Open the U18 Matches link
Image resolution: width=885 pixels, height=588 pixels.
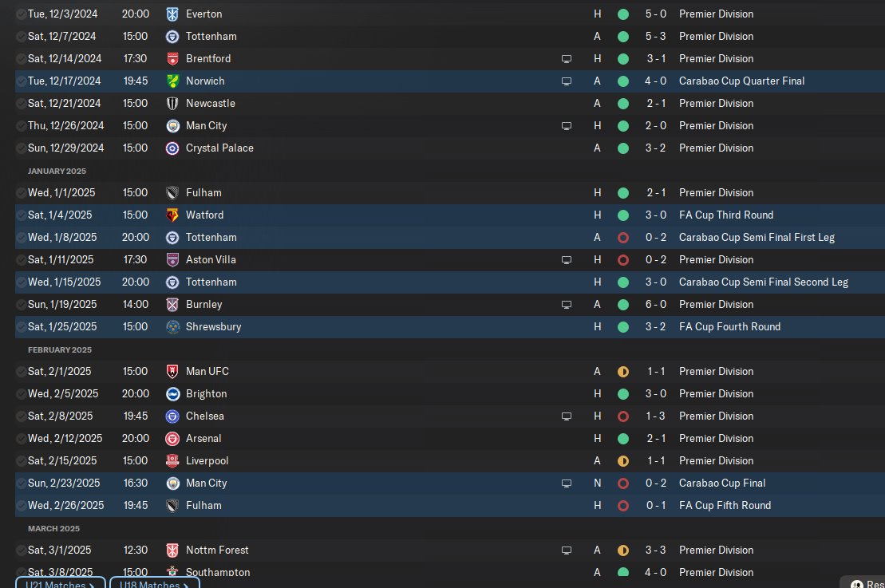[x=154, y=584]
